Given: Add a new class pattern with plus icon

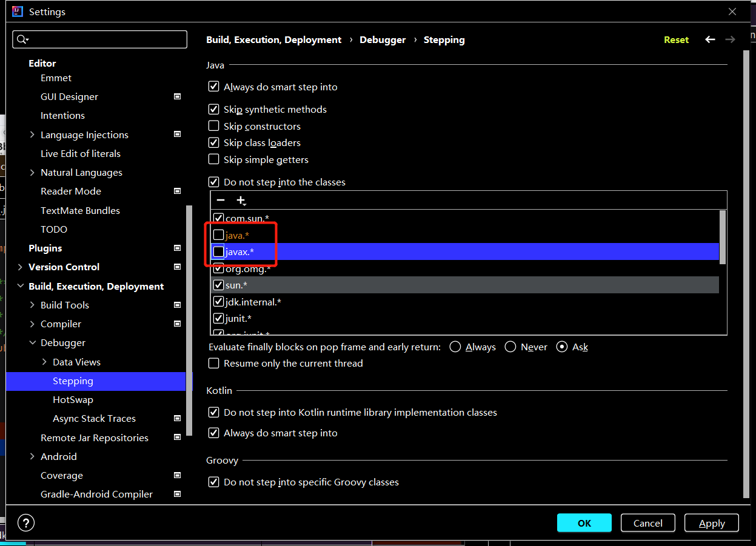Looking at the screenshot, I should pos(241,200).
